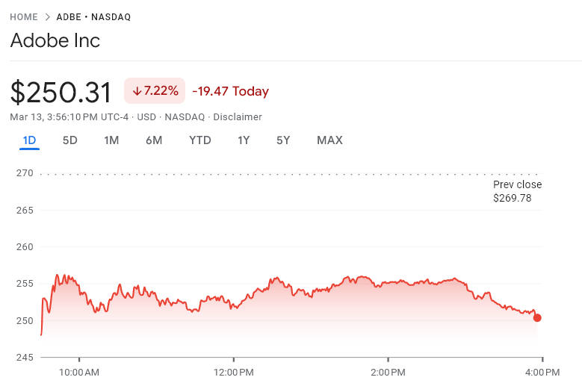Click the Adobe Inc heading

click(55, 40)
